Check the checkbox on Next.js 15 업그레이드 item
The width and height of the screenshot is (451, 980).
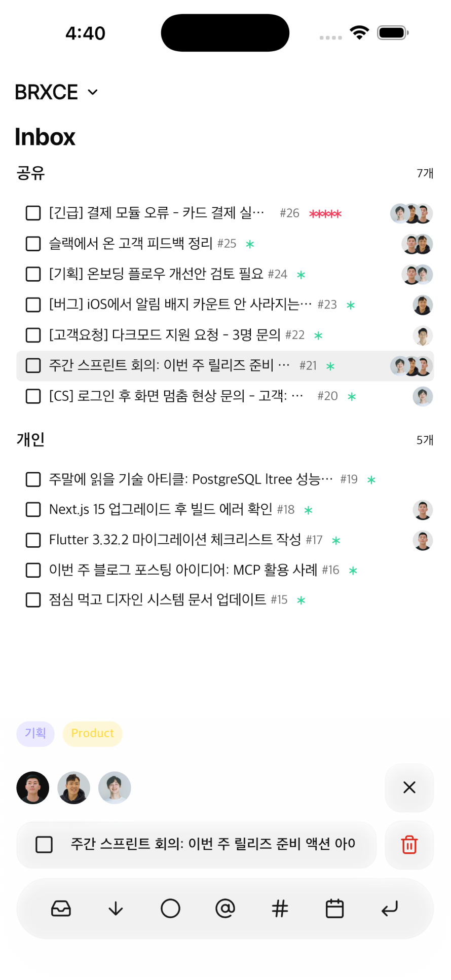[33, 510]
